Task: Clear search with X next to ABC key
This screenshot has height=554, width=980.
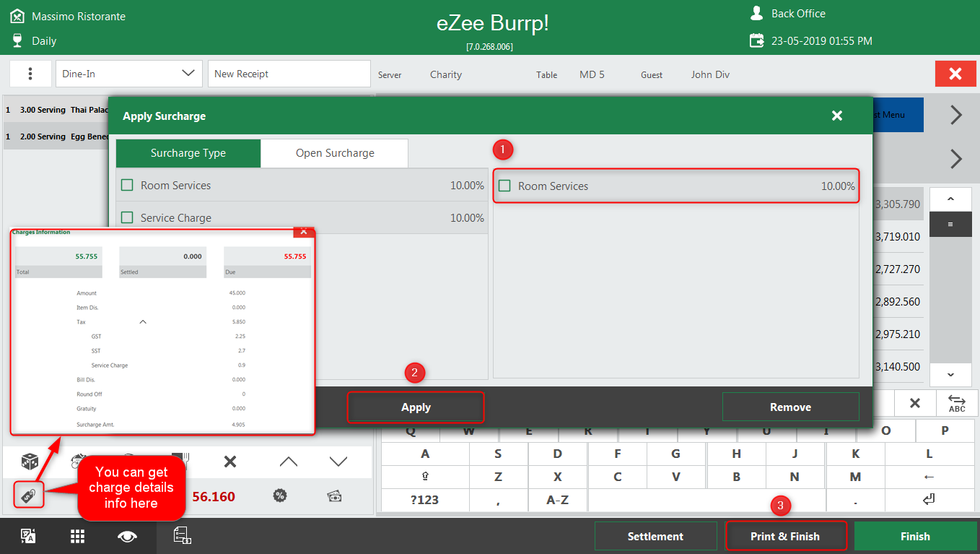Action: pyautogui.click(x=915, y=403)
